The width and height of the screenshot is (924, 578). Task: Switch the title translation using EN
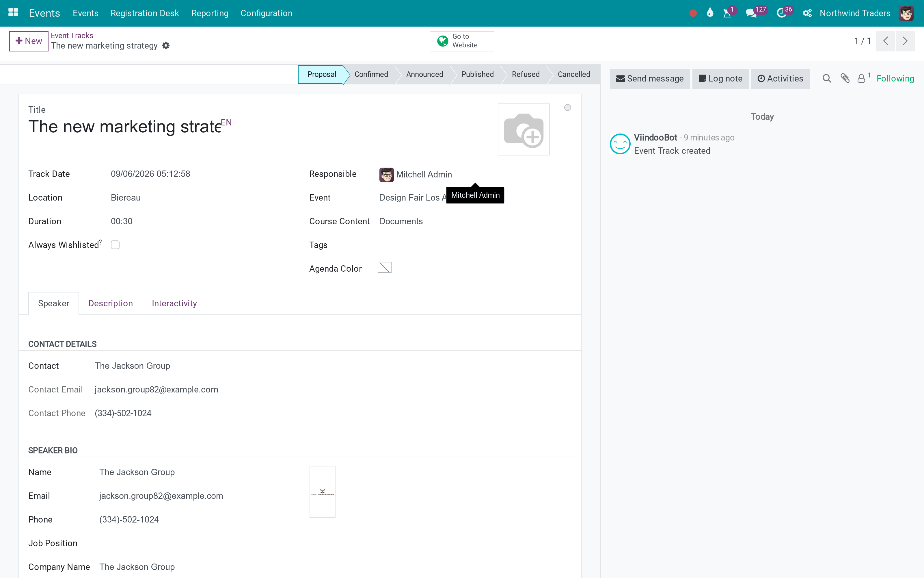226,122
